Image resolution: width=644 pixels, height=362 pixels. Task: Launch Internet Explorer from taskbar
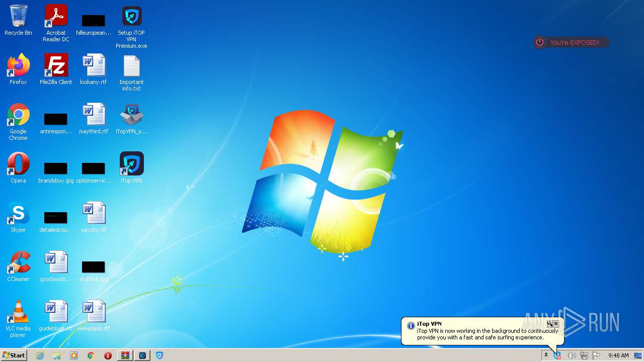[40, 355]
